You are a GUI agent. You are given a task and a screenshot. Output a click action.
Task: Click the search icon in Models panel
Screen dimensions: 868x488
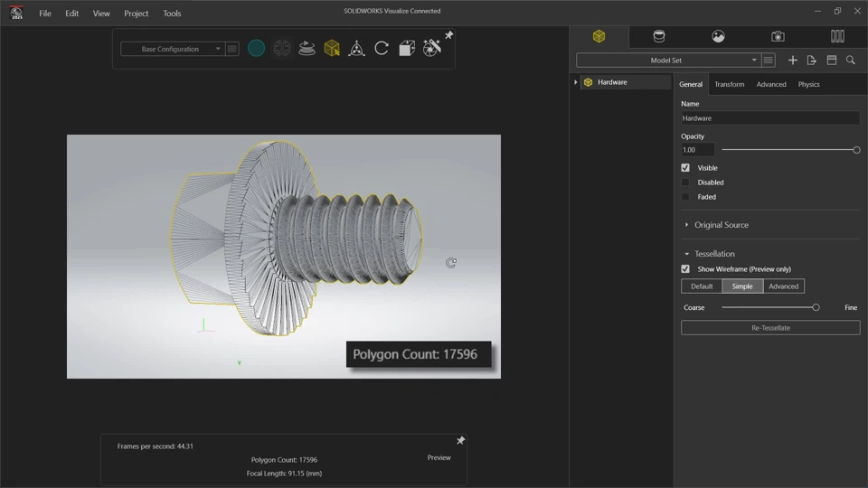pos(851,61)
